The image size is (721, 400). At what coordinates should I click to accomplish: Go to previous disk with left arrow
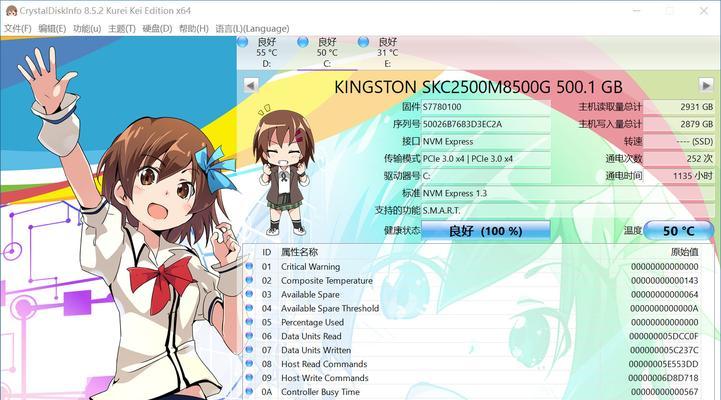click(251, 86)
